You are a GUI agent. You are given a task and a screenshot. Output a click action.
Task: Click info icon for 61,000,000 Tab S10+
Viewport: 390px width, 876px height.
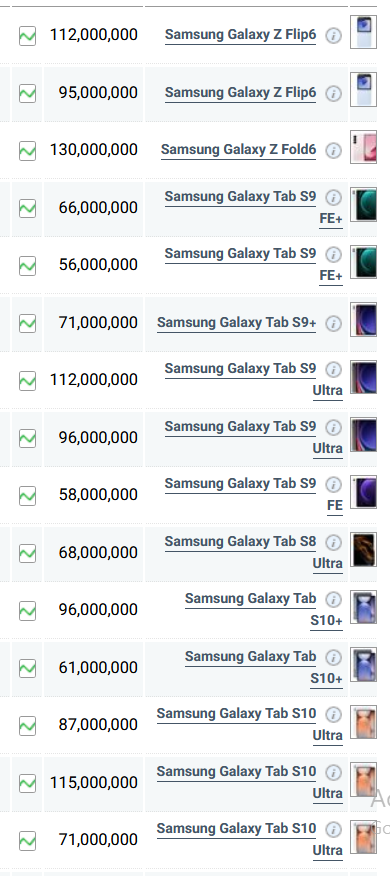coord(334,658)
